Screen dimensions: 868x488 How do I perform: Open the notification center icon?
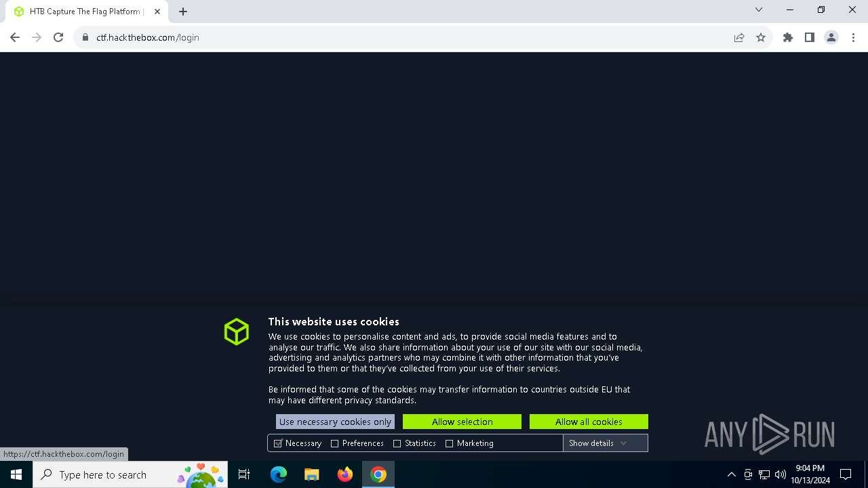[x=846, y=474]
